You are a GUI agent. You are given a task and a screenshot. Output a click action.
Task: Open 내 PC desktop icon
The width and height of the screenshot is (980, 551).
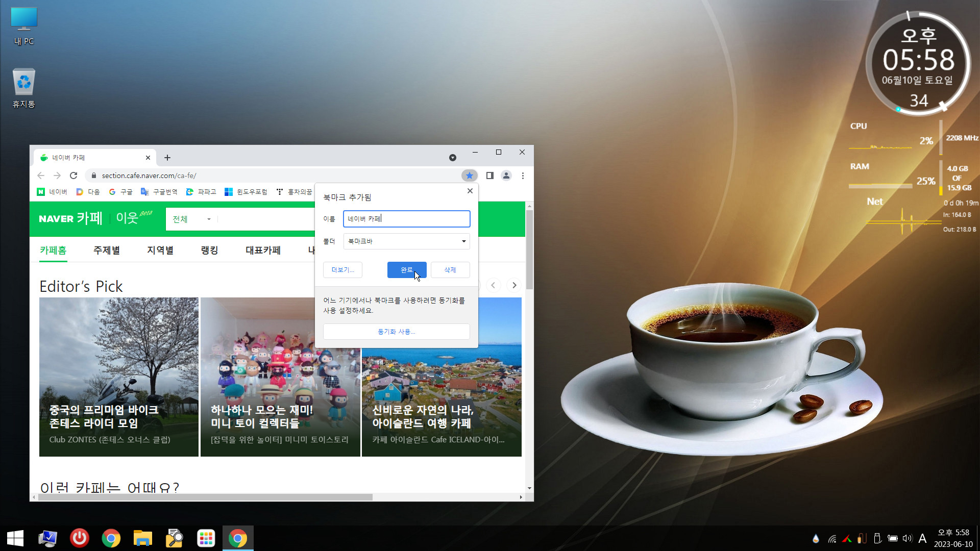point(23,27)
